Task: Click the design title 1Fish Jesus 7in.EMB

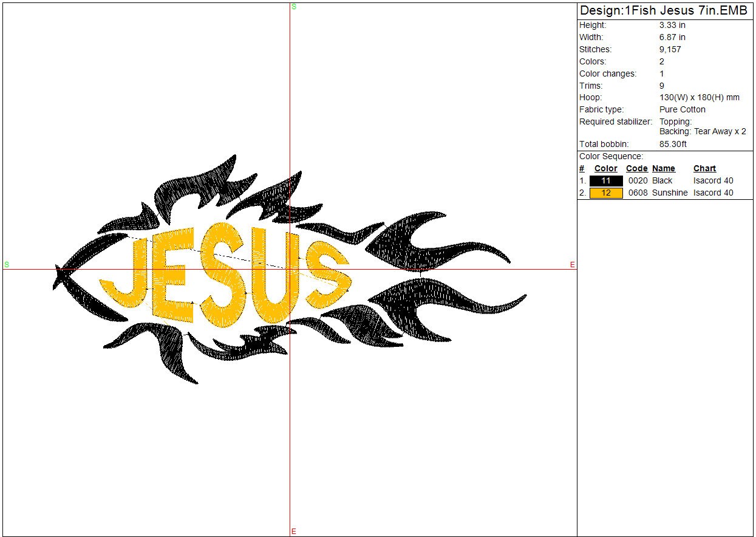Action: (664, 11)
